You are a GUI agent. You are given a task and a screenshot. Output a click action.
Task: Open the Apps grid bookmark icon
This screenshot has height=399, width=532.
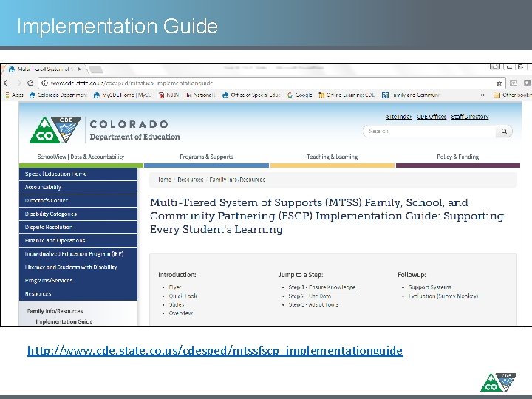pyautogui.click(x=6, y=95)
